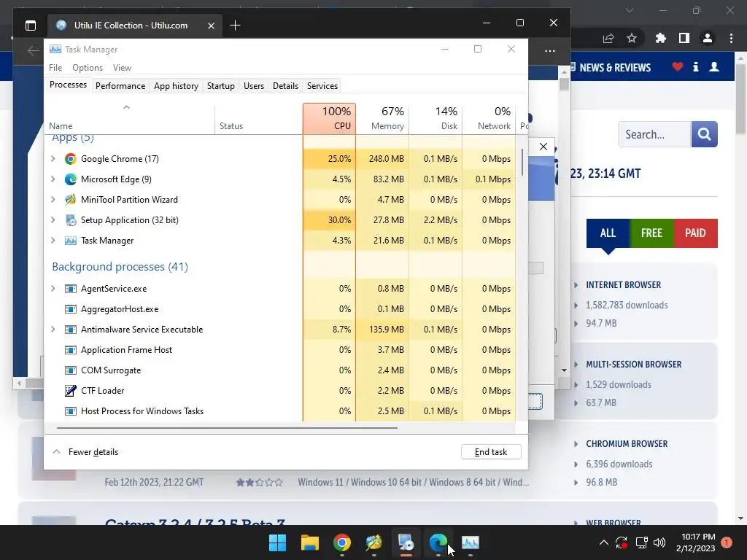
Task: Click Chrome's share page icon
Action: point(608,38)
